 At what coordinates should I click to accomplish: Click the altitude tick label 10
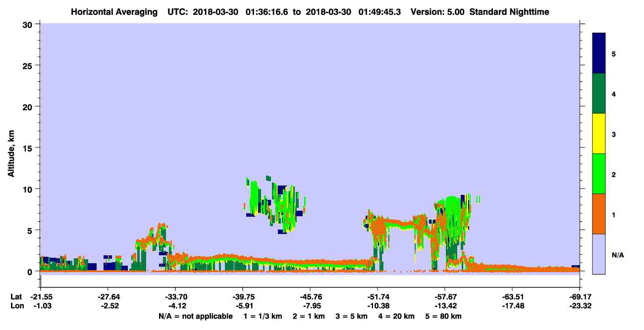pyautogui.click(x=29, y=189)
